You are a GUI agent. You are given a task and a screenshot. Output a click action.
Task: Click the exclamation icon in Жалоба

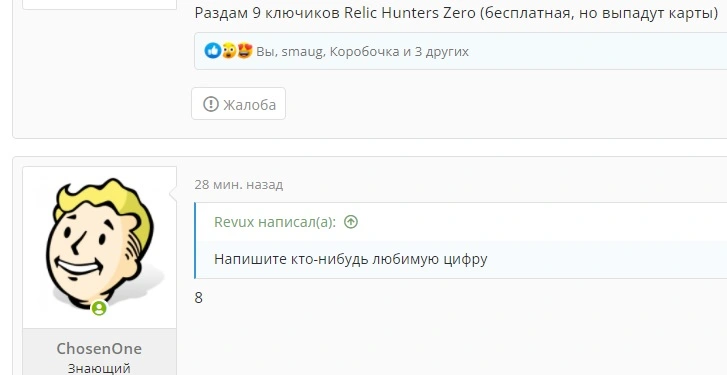[x=210, y=104]
